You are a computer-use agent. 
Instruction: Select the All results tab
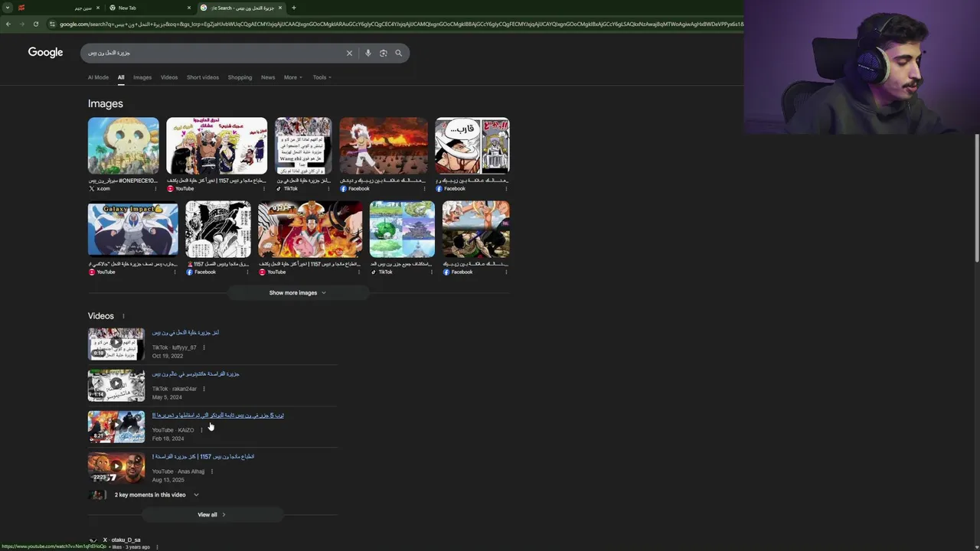121,77
